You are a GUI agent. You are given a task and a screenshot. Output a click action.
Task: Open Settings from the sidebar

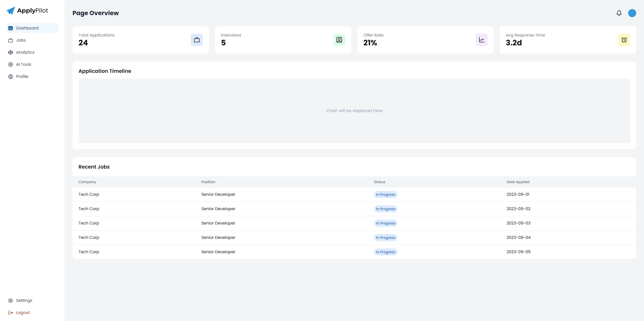click(24, 300)
